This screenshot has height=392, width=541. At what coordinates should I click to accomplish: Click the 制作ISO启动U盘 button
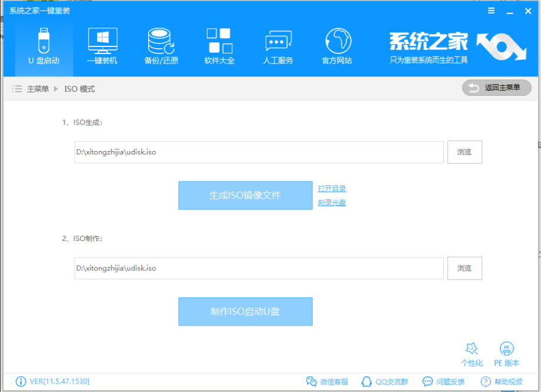[x=245, y=311]
